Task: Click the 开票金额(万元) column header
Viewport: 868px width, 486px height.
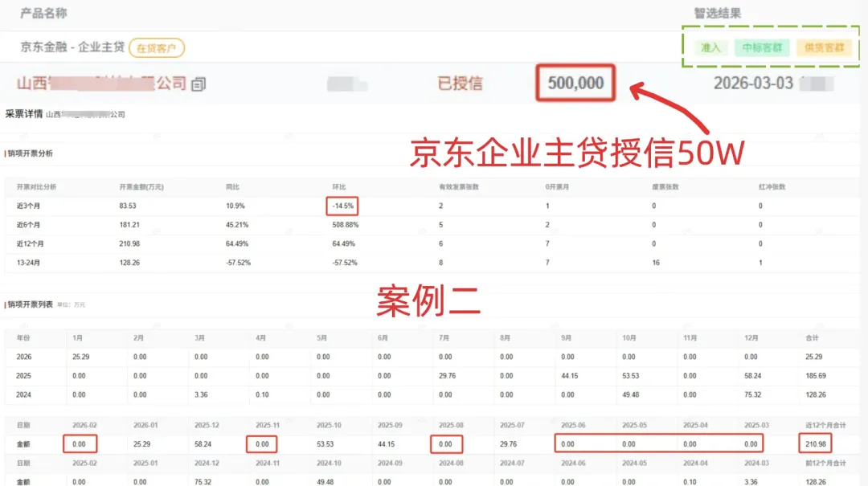Action: click(x=141, y=187)
